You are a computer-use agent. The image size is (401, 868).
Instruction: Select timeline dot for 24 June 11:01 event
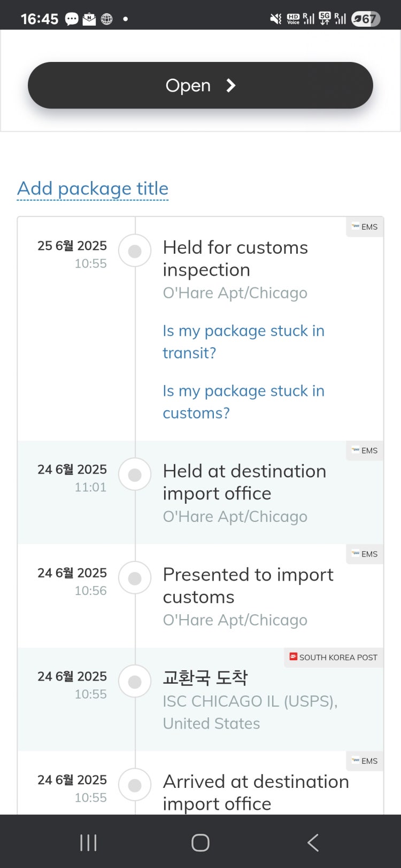click(x=135, y=474)
